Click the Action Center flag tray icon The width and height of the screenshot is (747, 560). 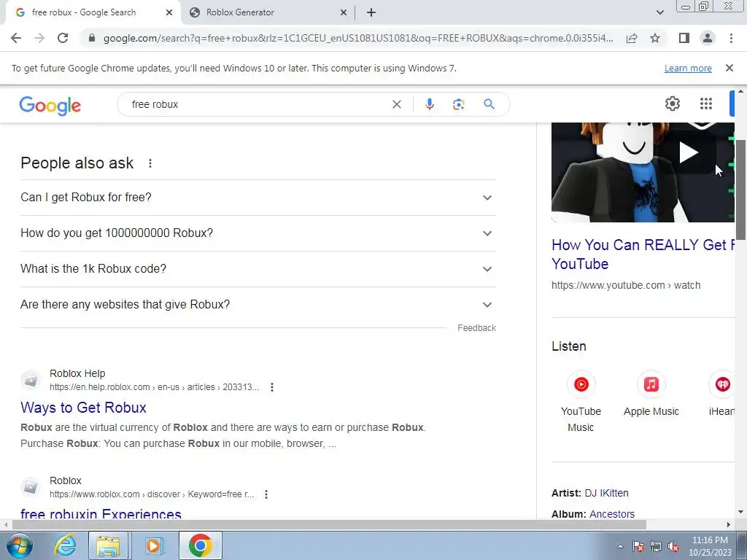click(638, 547)
